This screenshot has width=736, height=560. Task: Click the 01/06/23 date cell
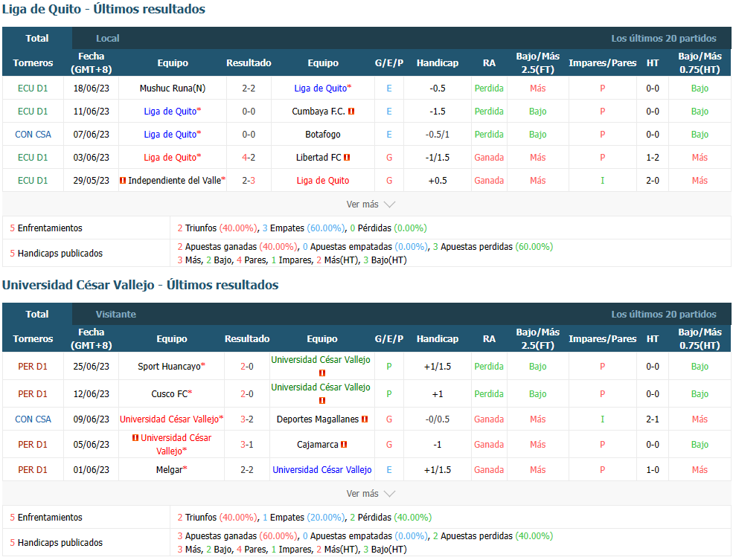[91, 470]
